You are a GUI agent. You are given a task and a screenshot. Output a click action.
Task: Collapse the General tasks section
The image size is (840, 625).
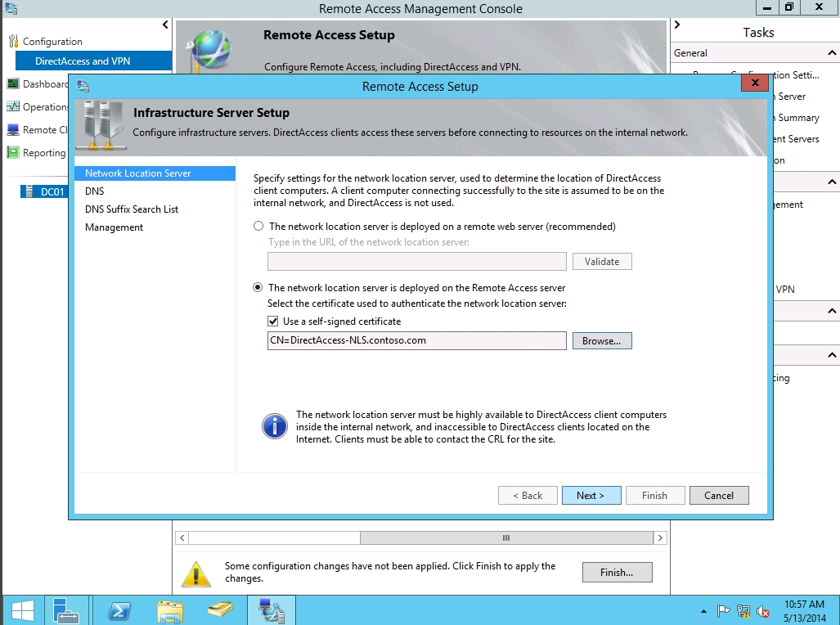pos(832,52)
